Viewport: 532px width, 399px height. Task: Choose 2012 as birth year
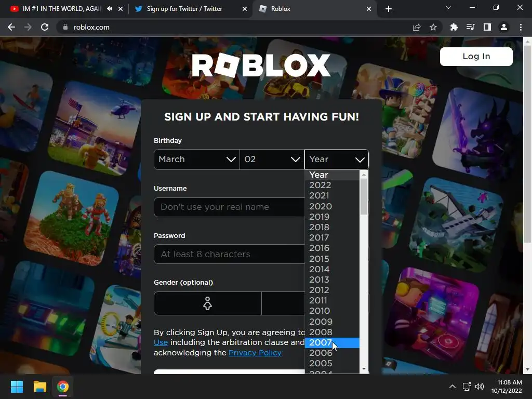click(332, 290)
